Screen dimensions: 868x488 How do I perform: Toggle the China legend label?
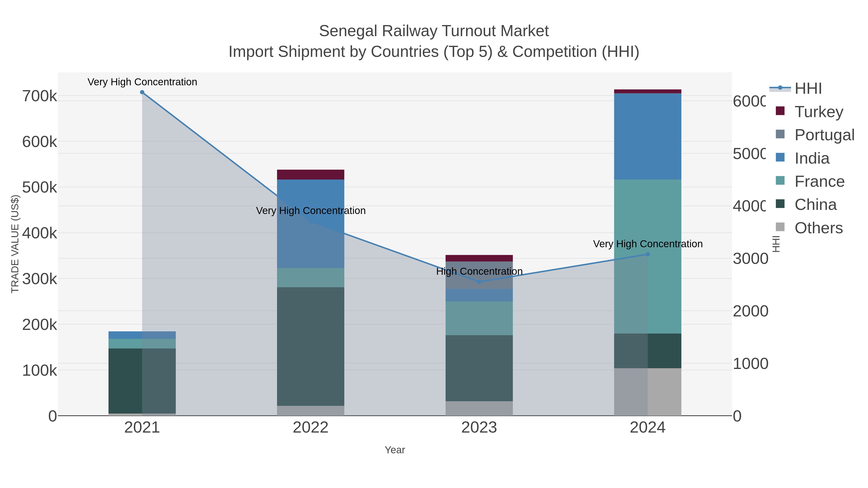(x=815, y=205)
